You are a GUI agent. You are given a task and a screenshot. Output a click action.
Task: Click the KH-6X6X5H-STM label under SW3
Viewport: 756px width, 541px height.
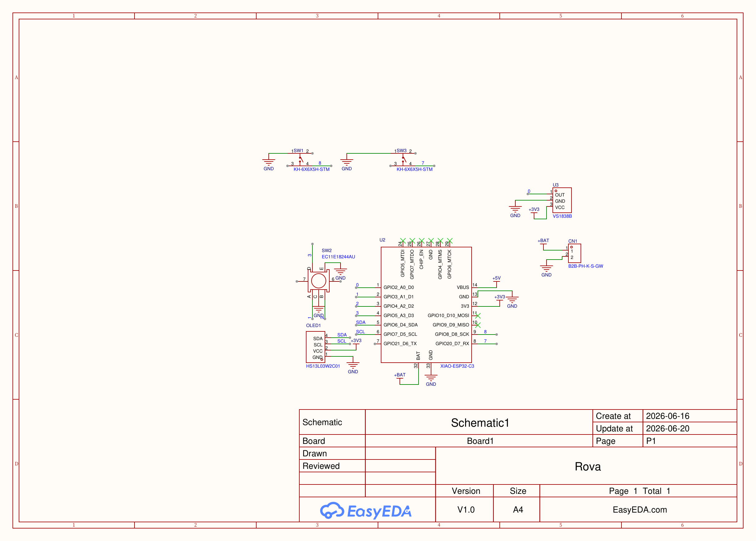click(414, 169)
